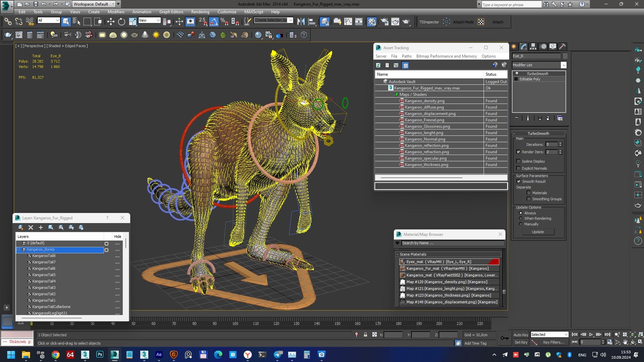Select the When Rendering update option
The image size is (644, 362).
tap(521, 218)
